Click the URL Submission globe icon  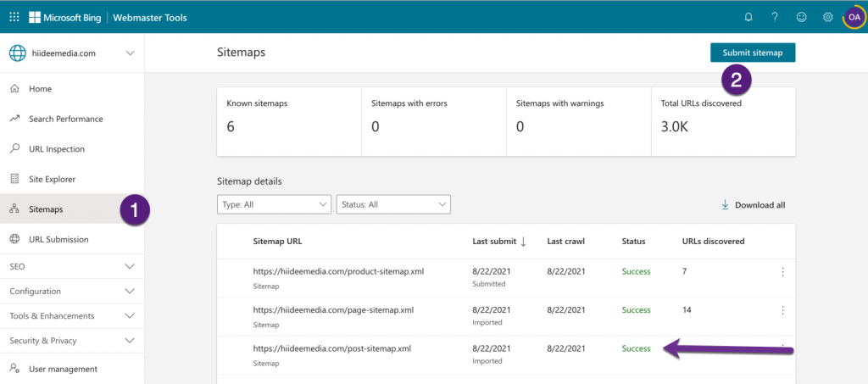tap(15, 239)
